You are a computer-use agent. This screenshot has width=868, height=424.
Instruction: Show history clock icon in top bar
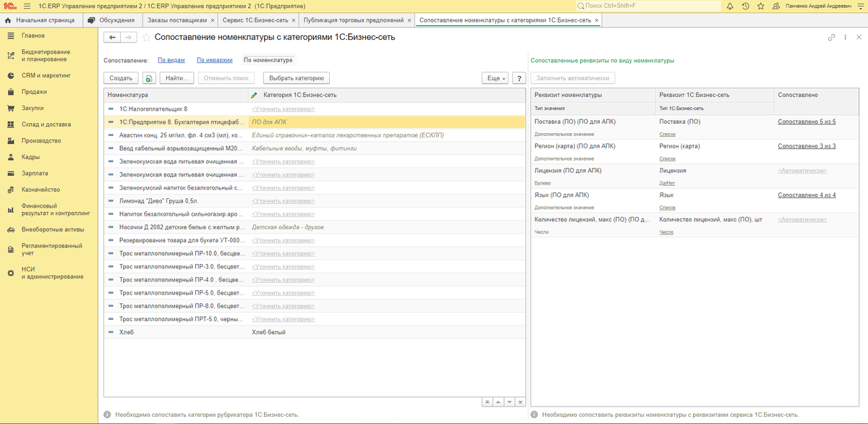[744, 6]
